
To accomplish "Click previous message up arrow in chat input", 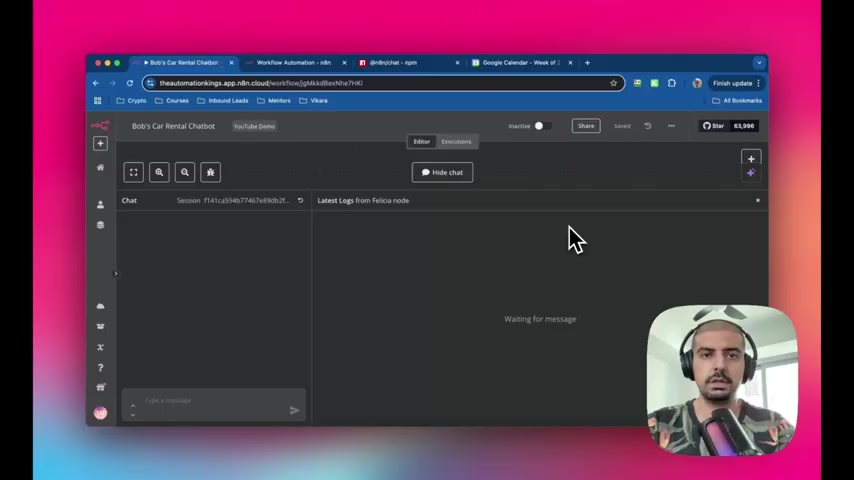I will point(133,406).
